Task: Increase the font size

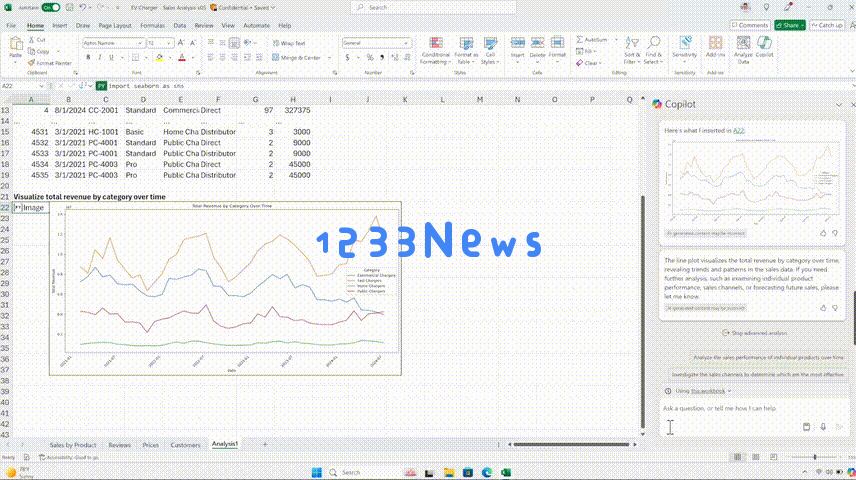Action: [x=181, y=43]
